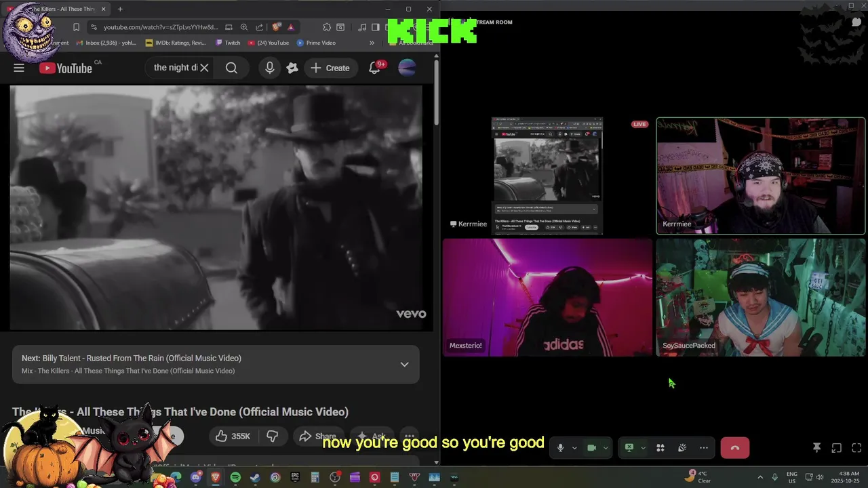Expand the Next up mix panel

coord(404,364)
